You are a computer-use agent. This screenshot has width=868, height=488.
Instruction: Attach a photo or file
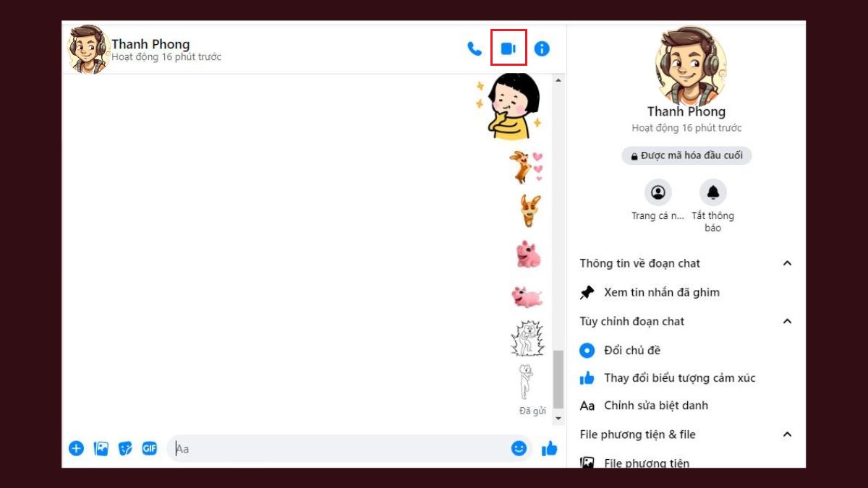[101, 448]
